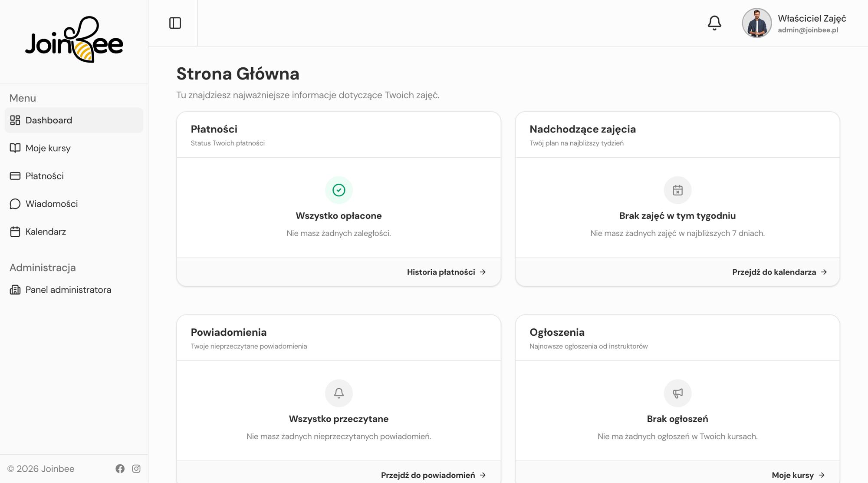The width and height of the screenshot is (868, 483).
Task: Open Wiadomości menu item
Action: [74, 204]
